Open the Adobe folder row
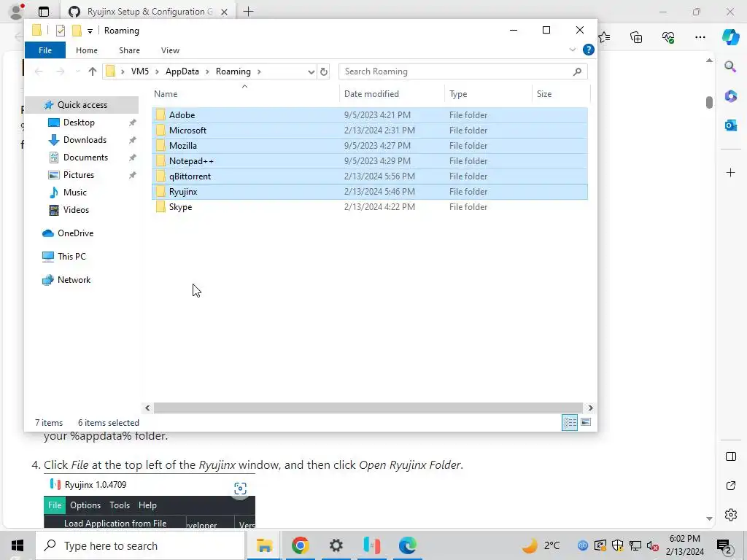Viewport: 747px width, 560px height. tap(370, 114)
